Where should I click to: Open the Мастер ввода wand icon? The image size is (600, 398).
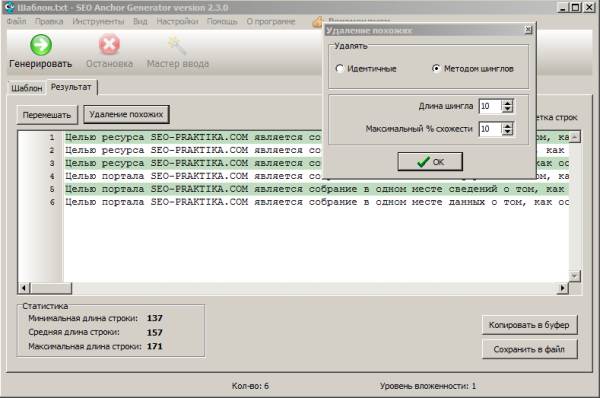(177, 46)
